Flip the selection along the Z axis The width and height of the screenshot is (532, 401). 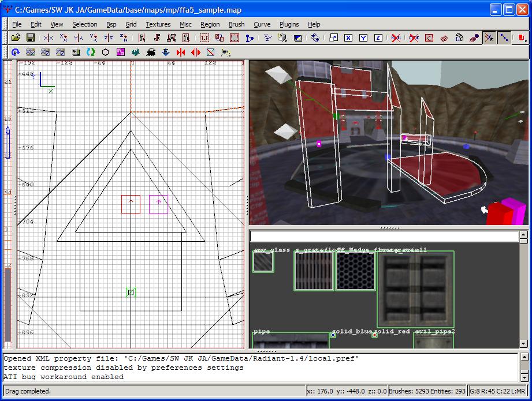point(108,38)
